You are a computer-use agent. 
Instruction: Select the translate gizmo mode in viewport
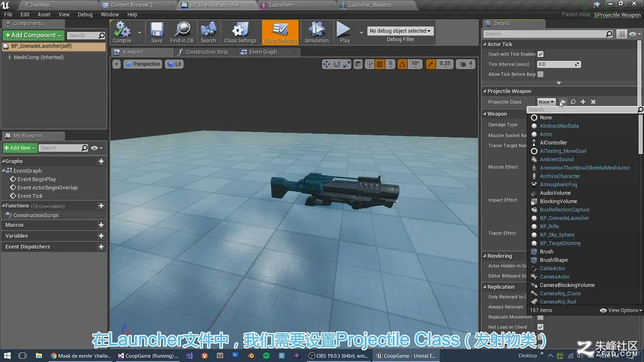coord(327,64)
